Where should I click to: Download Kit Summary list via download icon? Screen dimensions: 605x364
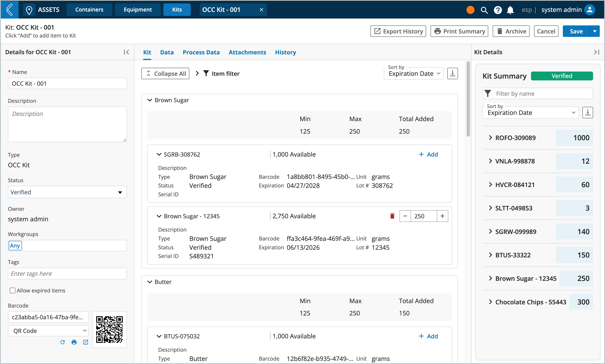(588, 112)
